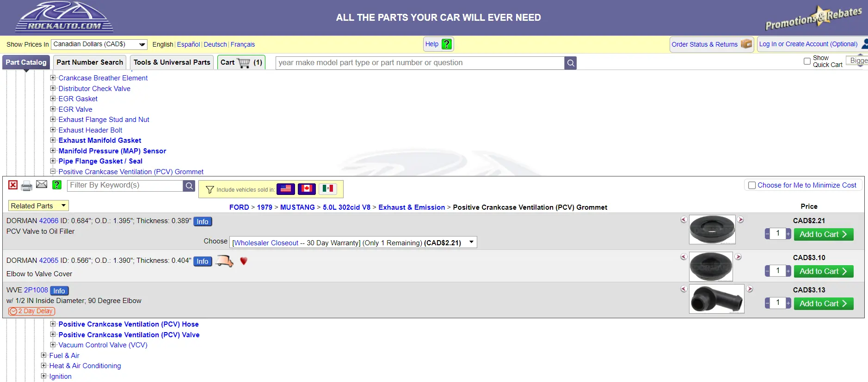Collapse the PCV Grommet node
This screenshot has height=382, width=868.
(x=53, y=171)
